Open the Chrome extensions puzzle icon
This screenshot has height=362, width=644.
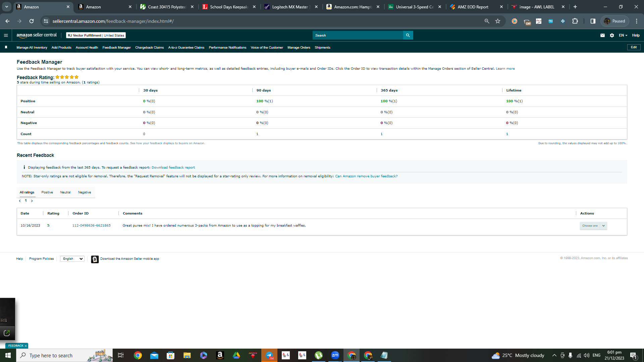click(x=575, y=21)
